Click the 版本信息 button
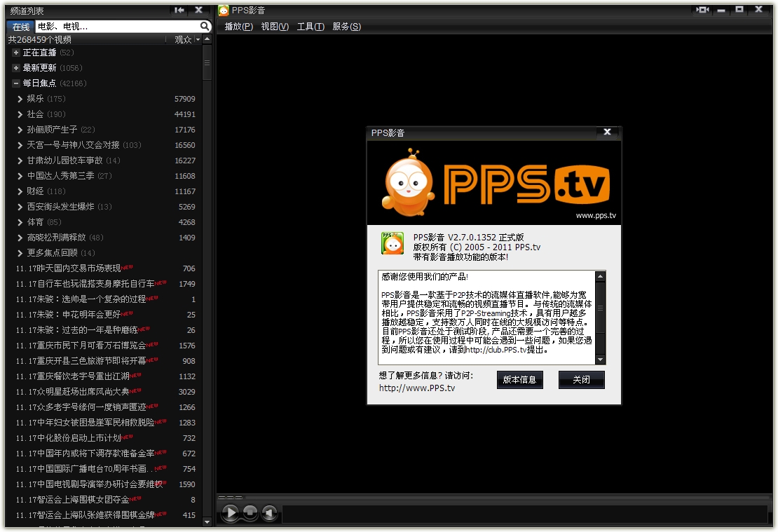This screenshot has width=778, height=532. pos(519,380)
